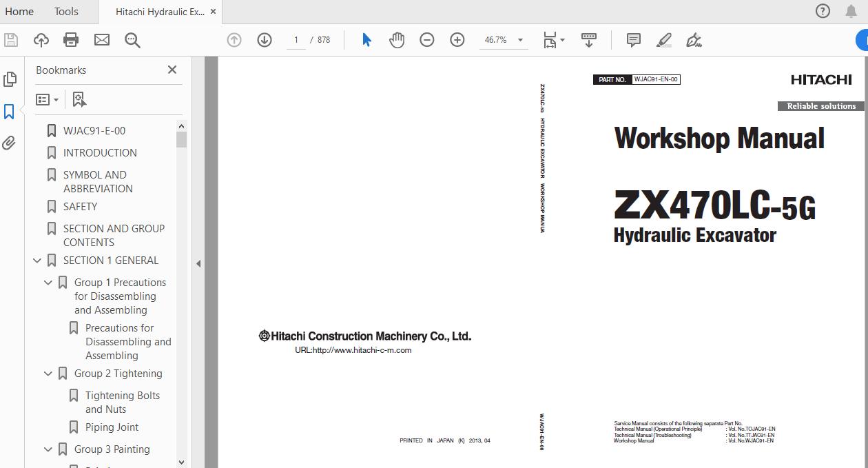868x468 pixels.
Task: Open the zoom percentage dropdown
Action: (521, 39)
